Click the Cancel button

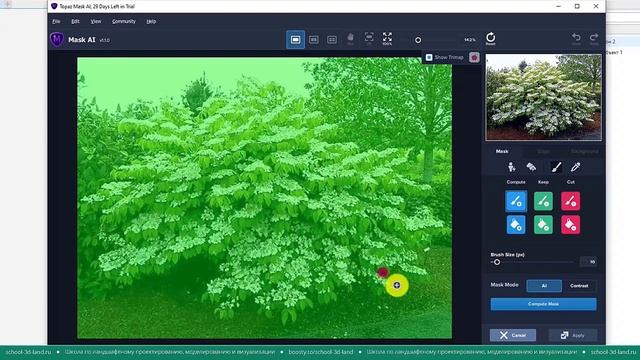click(x=513, y=335)
